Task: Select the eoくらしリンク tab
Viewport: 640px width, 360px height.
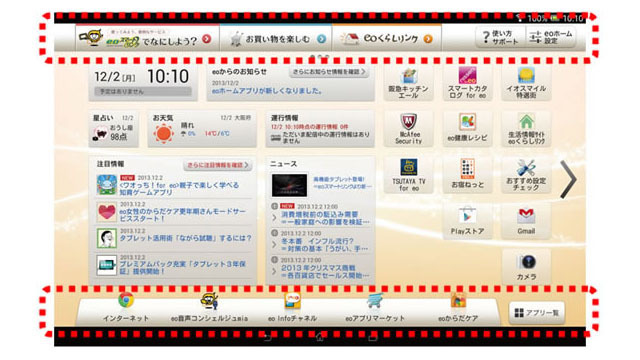Action: coord(387,38)
